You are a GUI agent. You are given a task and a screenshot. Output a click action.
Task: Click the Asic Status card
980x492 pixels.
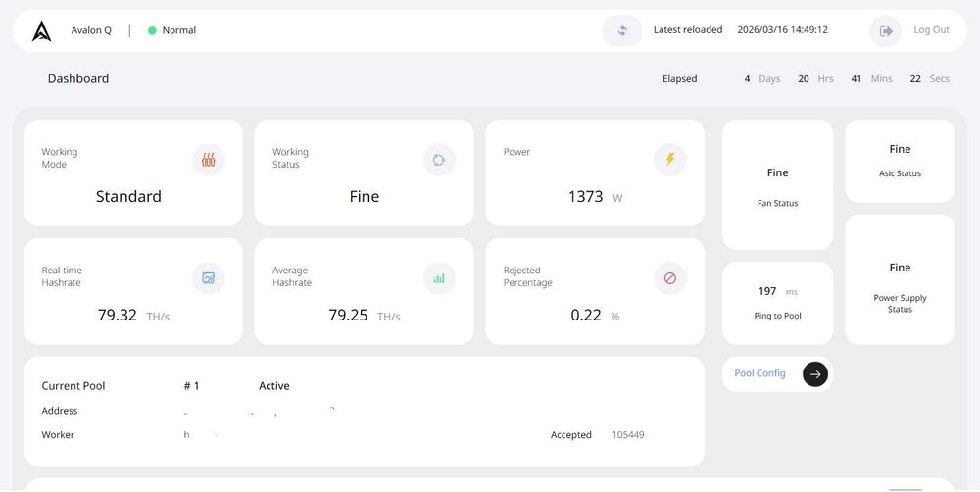pos(900,161)
